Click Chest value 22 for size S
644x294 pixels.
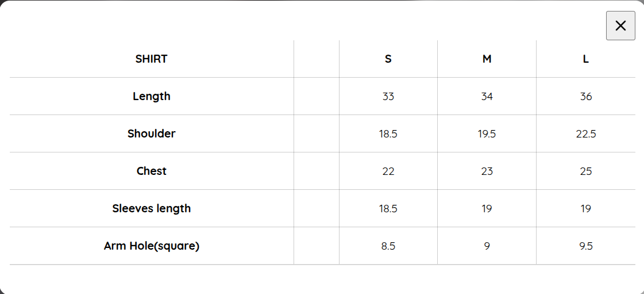(x=388, y=171)
